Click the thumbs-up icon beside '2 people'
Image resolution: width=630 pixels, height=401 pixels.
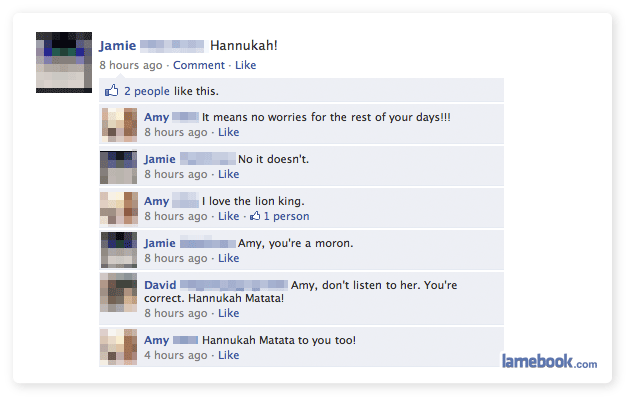tap(112, 90)
